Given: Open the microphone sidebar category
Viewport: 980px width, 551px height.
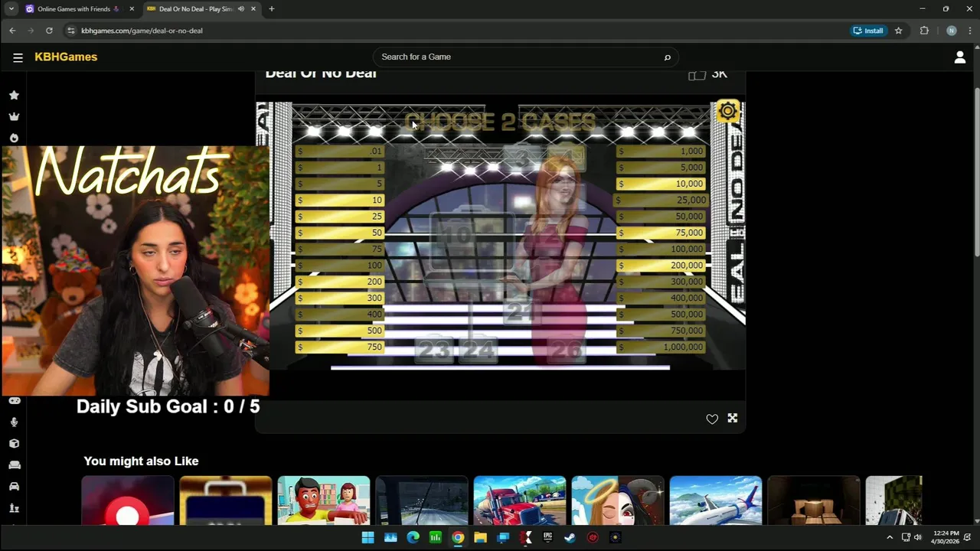Looking at the screenshot, I should (x=14, y=422).
